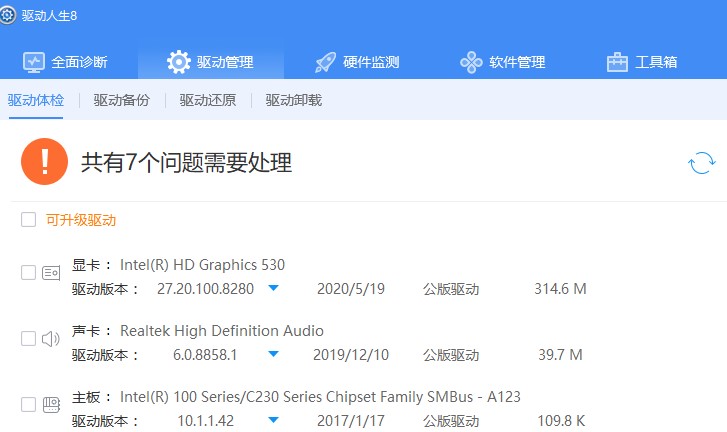The width and height of the screenshot is (727, 432).
Task: Click the 2017/1/17 driver date
Action: (x=351, y=421)
